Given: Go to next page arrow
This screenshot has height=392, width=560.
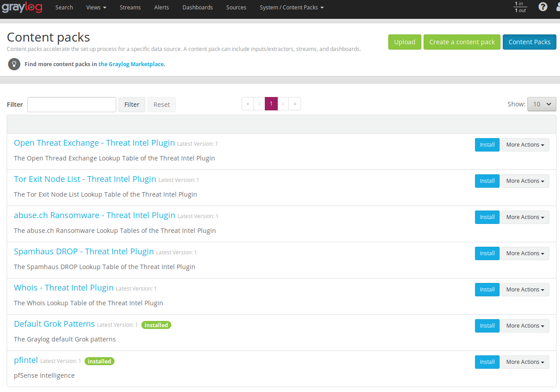Looking at the screenshot, I should pyautogui.click(x=283, y=104).
